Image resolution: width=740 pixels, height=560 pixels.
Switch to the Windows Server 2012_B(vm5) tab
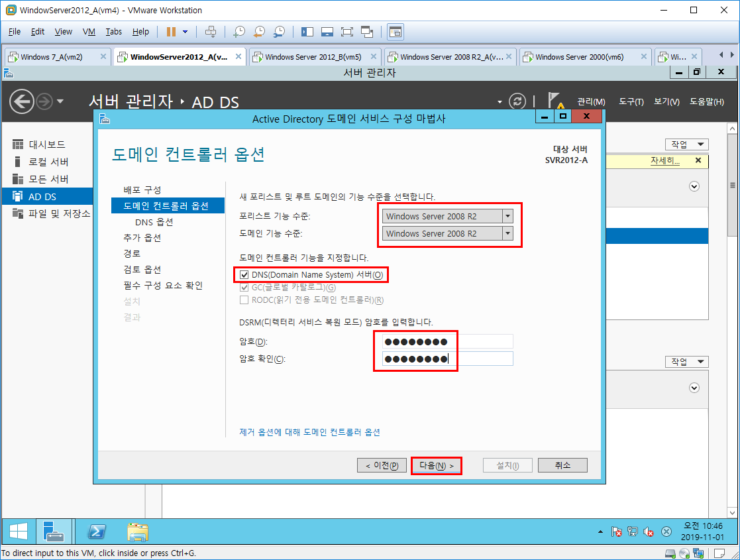click(x=313, y=56)
